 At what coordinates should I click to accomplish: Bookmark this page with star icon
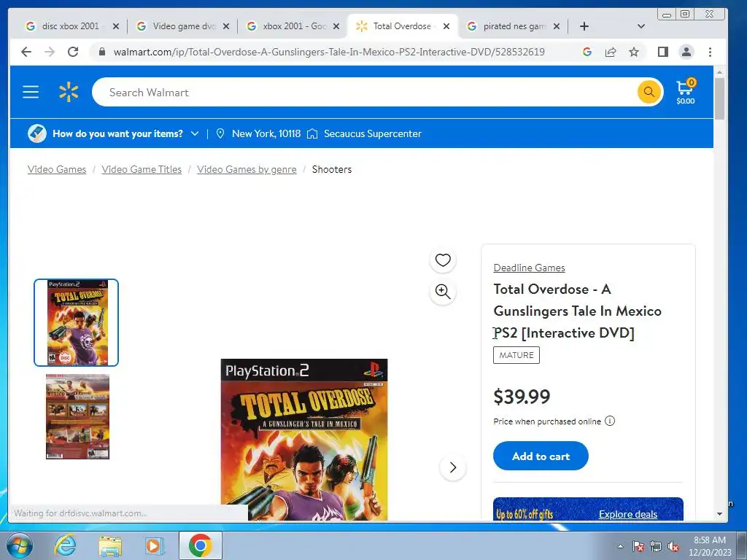point(634,52)
